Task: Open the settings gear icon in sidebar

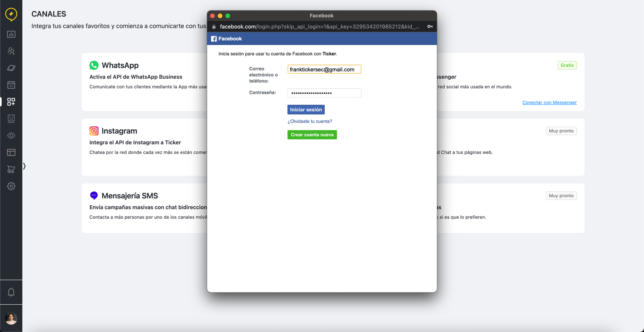Action: pyautogui.click(x=11, y=186)
